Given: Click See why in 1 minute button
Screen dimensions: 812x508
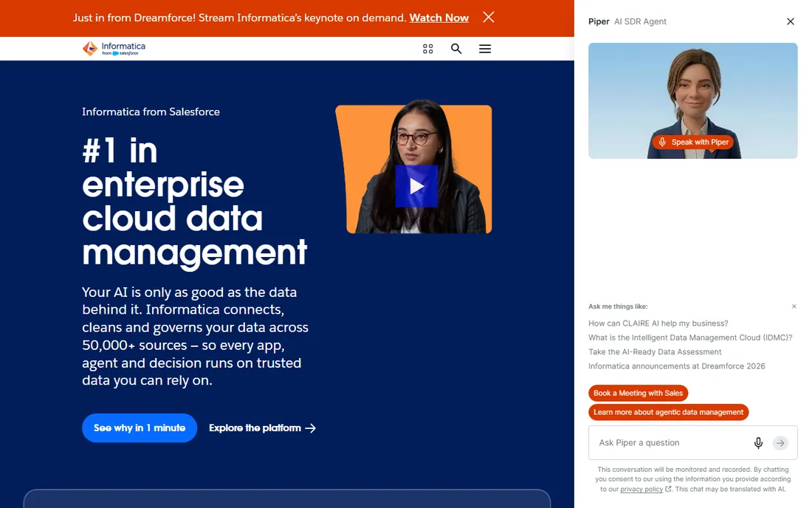Looking at the screenshot, I should point(140,428).
